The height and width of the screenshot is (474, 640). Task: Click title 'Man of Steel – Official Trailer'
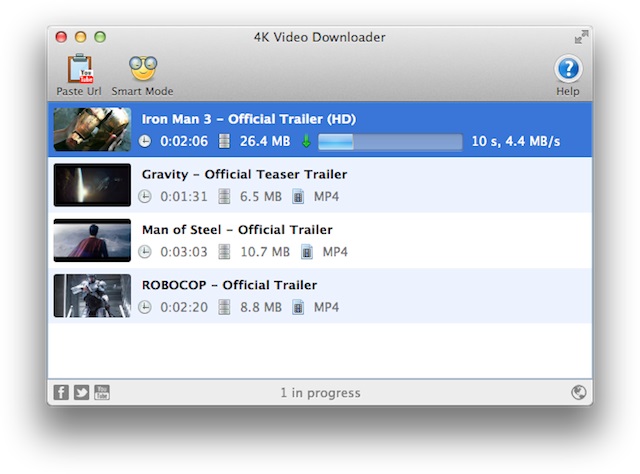pyautogui.click(x=237, y=230)
